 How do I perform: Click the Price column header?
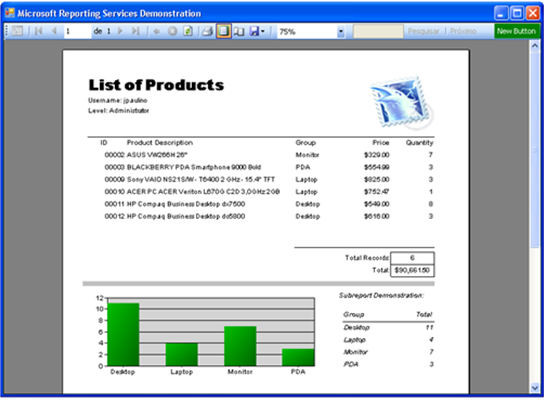tap(381, 143)
